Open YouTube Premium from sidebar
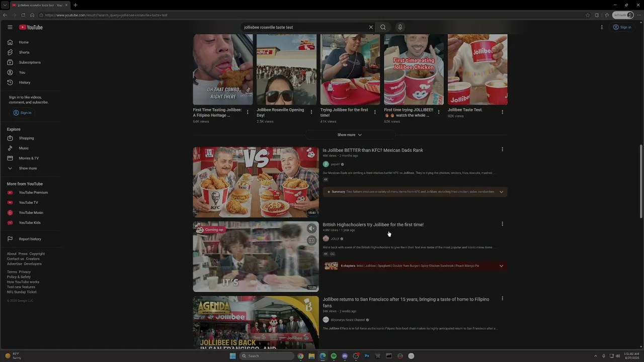This screenshot has height=362, width=644. 33,193
